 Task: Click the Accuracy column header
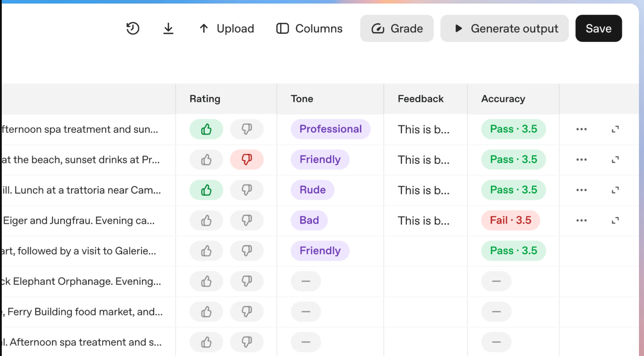pyautogui.click(x=503, y=99)
